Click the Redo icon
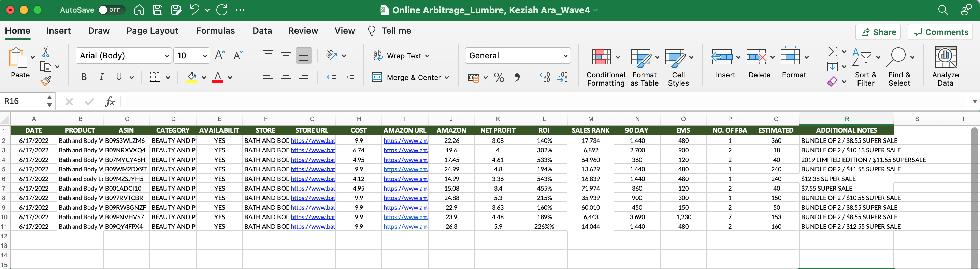 pos(222,10)
